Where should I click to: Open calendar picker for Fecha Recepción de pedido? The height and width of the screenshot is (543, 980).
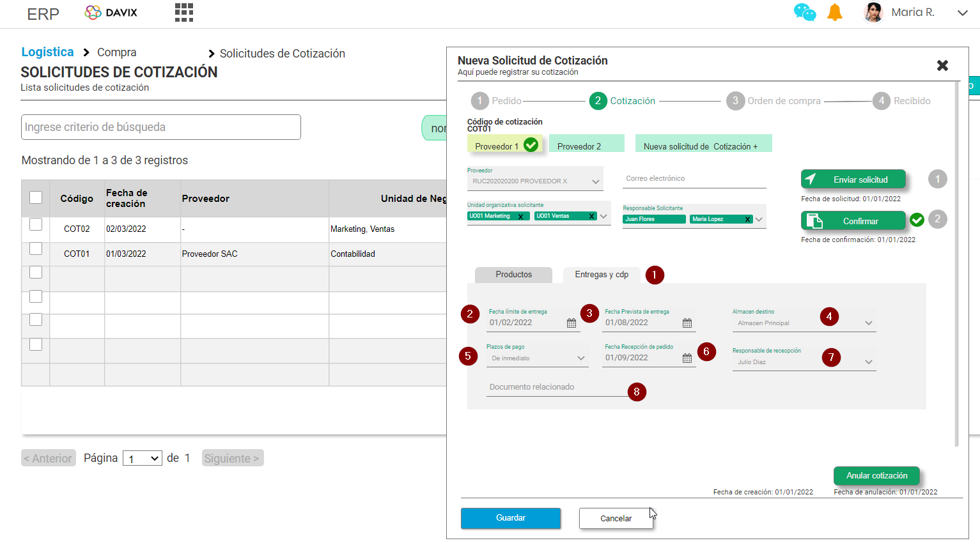point(687,358)
